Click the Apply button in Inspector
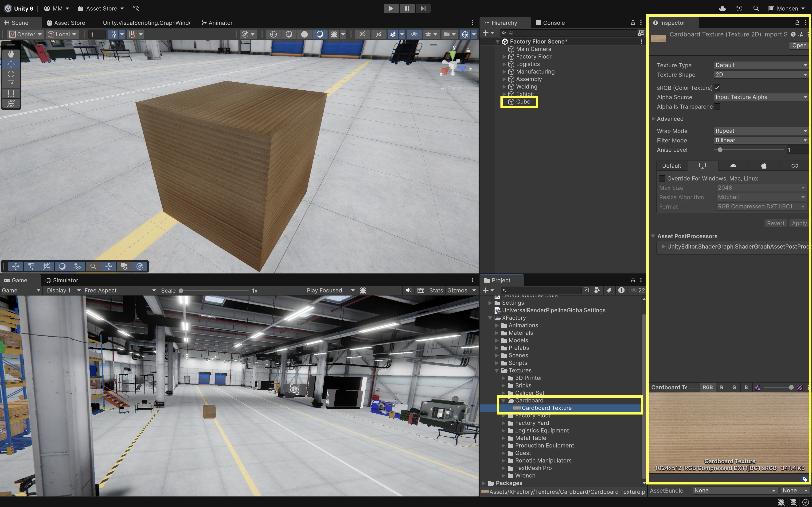This screenshot has width=812, height=507. [x=799, y=223]
